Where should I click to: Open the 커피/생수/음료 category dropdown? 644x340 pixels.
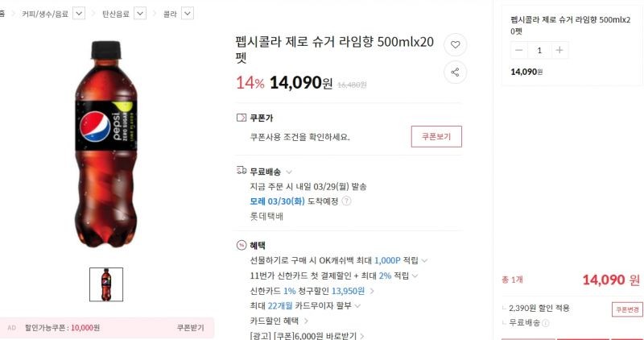(x=79, y=14)
